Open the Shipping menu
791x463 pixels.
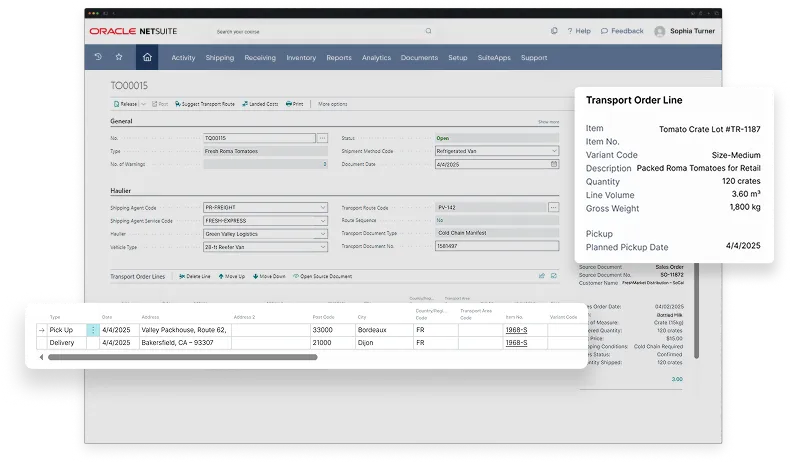click(219, 58)
